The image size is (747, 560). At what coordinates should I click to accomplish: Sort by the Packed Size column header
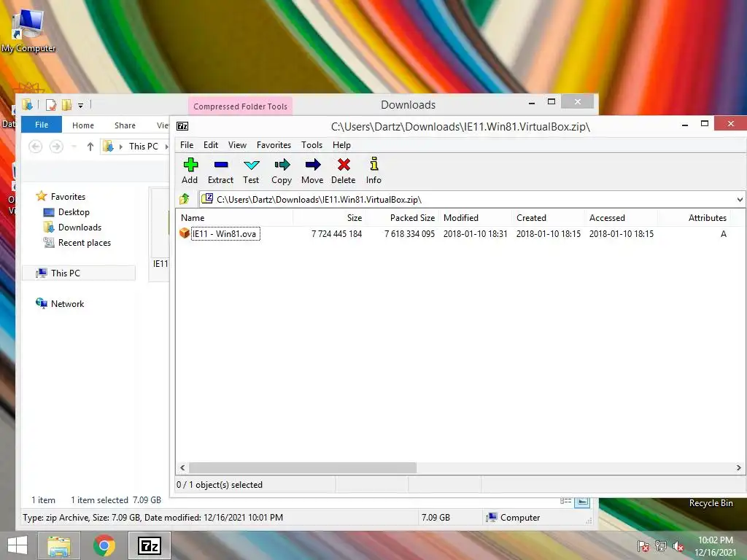(402, 217)
